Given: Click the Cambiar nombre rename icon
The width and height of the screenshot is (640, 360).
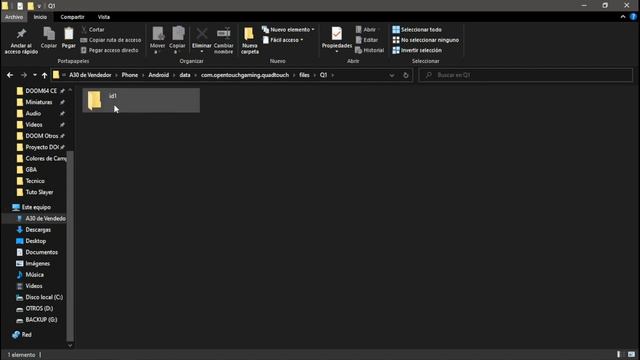Looking at the screenshot, I should (x=224, y=41).
